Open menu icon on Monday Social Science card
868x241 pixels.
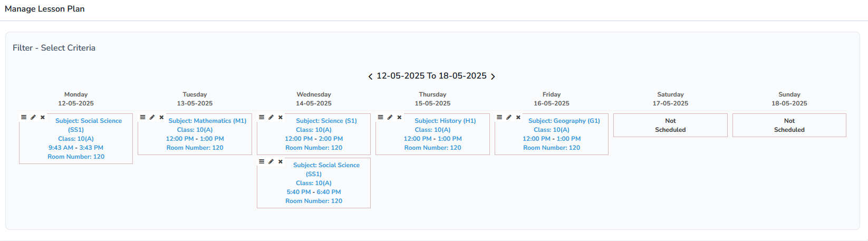click(24, 117)
